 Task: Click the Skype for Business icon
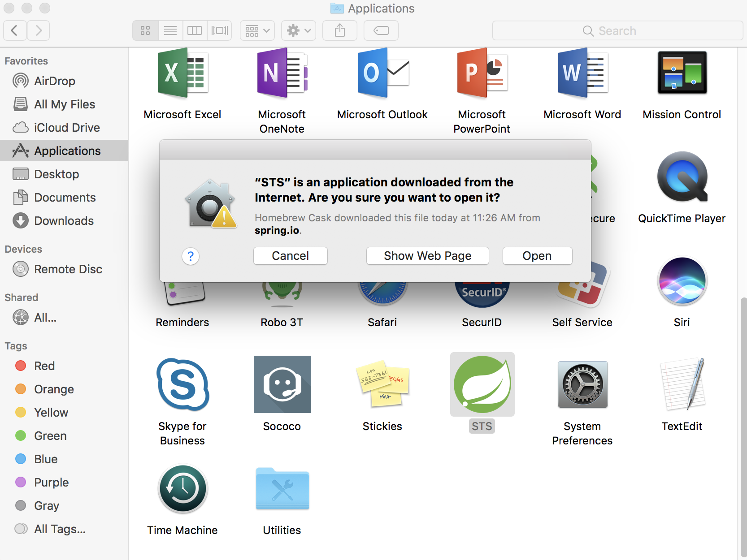click(x=182, y=384)
